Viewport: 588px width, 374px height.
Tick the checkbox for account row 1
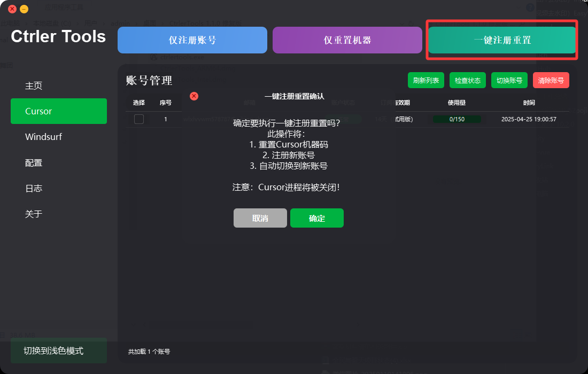pyautogui.click(x=139, y=119)
